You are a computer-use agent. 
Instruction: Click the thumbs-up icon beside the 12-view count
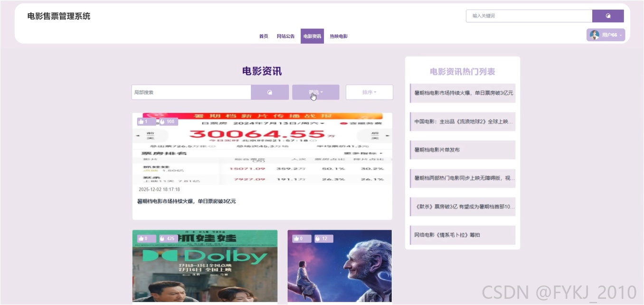tap(296, 238)
